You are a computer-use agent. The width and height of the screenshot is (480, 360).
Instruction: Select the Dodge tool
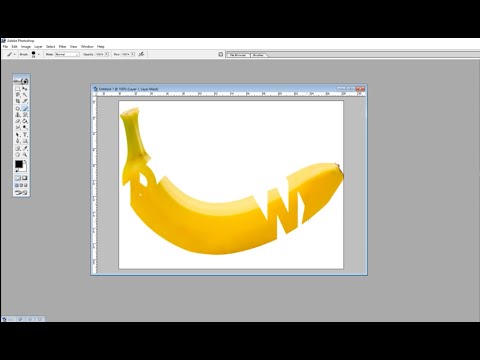25,127
